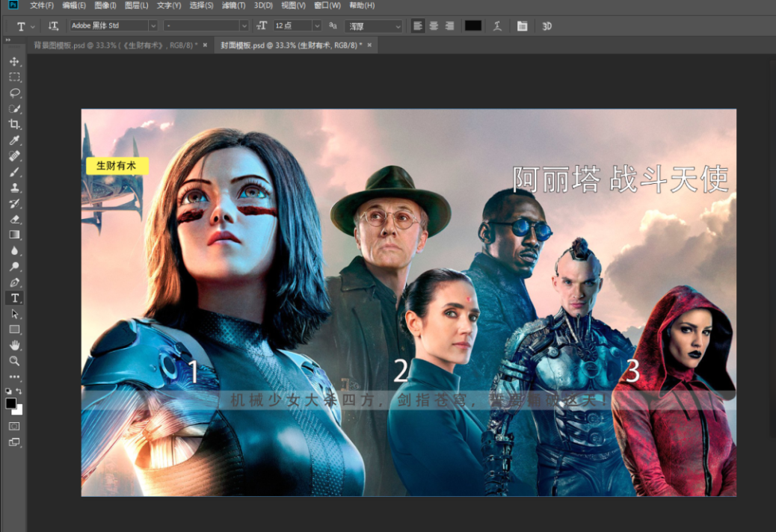The width and height of the screenshot is (776, 532).
Task: Close the 背景图模板.psd document tab
Action: 206,46
